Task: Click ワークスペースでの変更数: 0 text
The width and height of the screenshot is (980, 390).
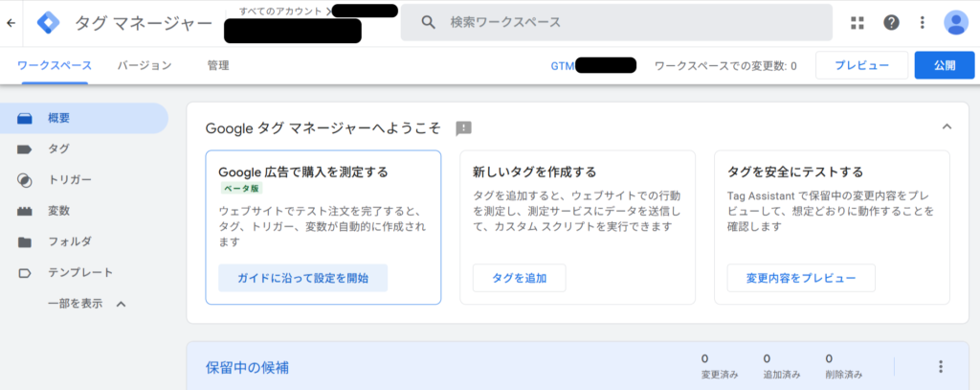Action: pyautogui.click(x=725, y=66)
